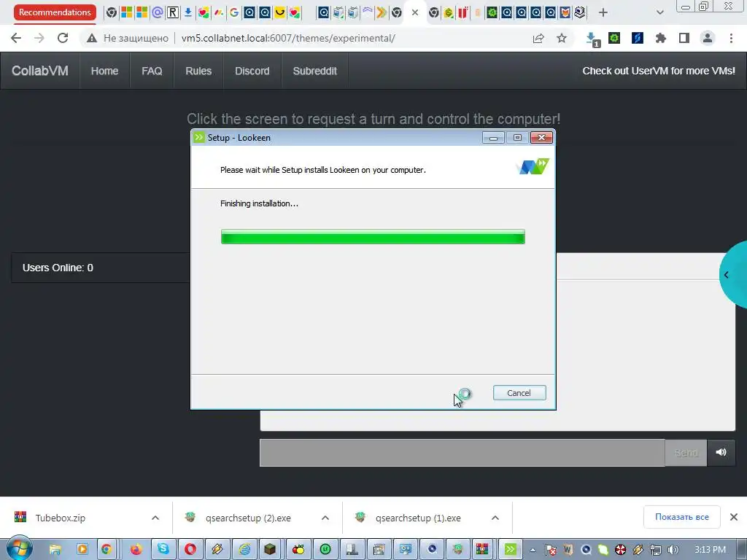Open the download extension icon with badge

pyautogui.click(x=592, y=39)
